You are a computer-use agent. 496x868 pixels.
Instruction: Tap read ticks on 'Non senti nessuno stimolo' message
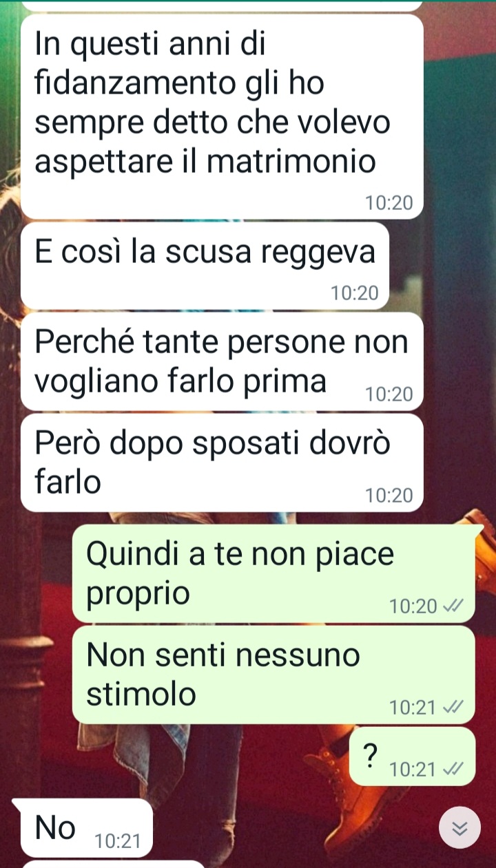452,708
